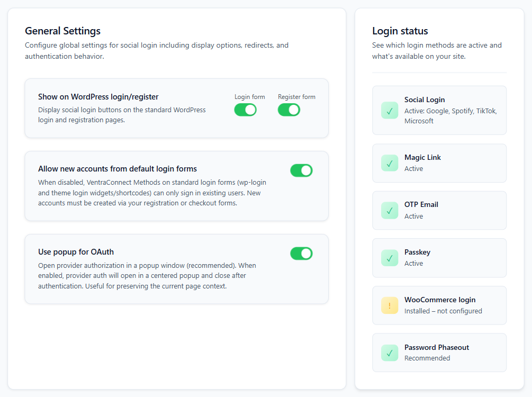Click the 'Register form' label
This screenshot has height=397, width=532.
pyautogui.click(x=296, y=97)
